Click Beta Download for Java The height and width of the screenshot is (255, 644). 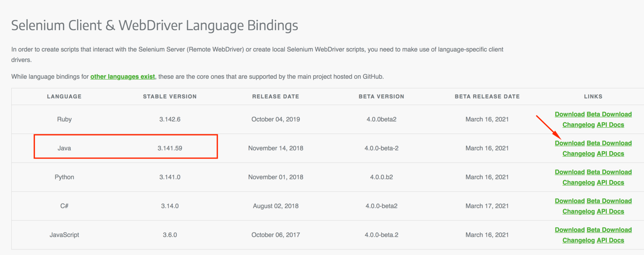coord(609,143)
